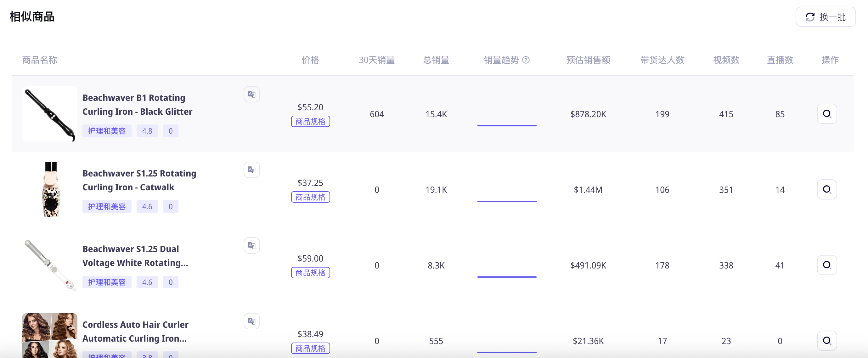Screen dimensions: 868x358
Task: Click translate icon for Beachwaver B1 product
Action: point(252,94)
